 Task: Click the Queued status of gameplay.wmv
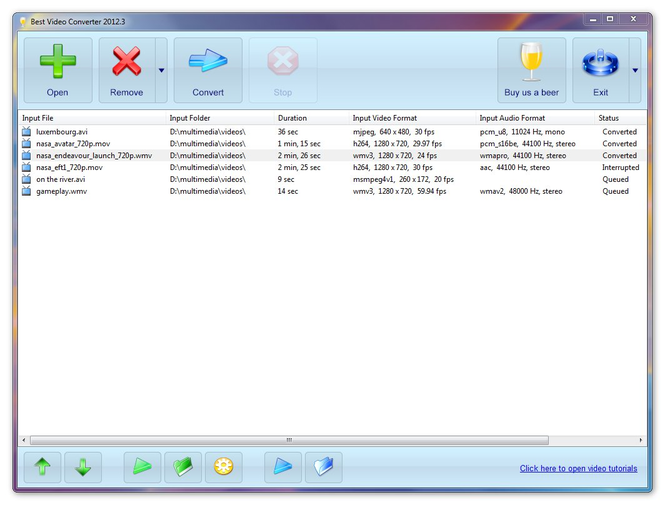[615, 191]
